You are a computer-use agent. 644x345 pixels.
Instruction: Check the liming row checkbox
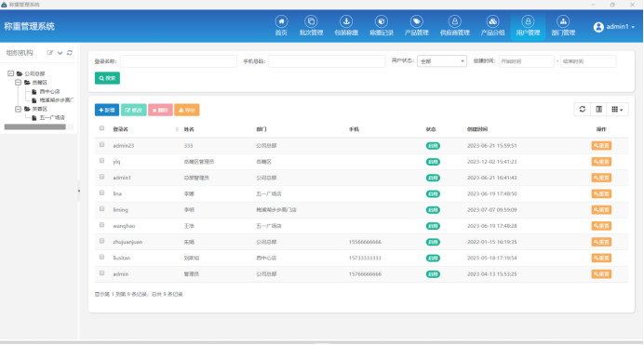click(101, 209)
